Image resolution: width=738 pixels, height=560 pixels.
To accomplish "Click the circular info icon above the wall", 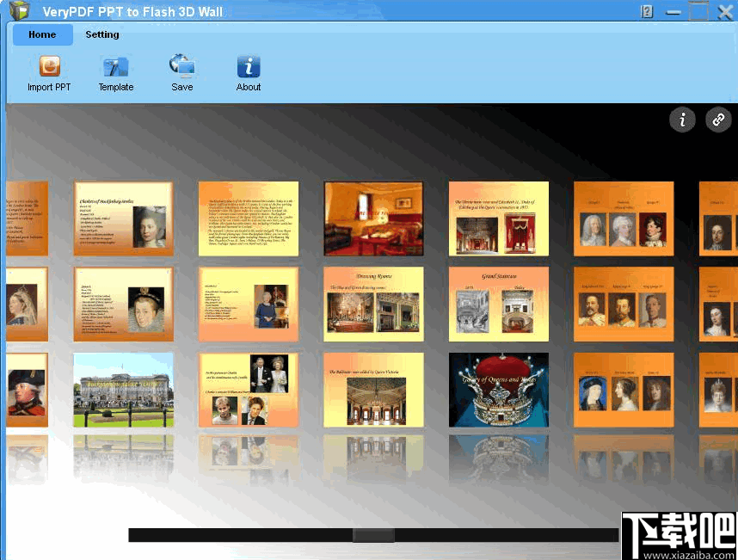I will click(x=682, y=120).
